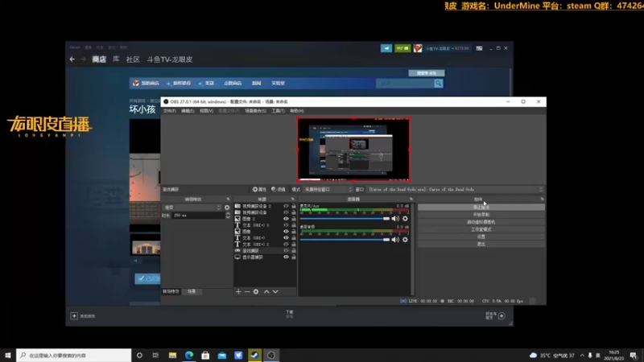Screen dimensions: 644x362
Task: Hide the 图像 2 source
Action: 286,219
